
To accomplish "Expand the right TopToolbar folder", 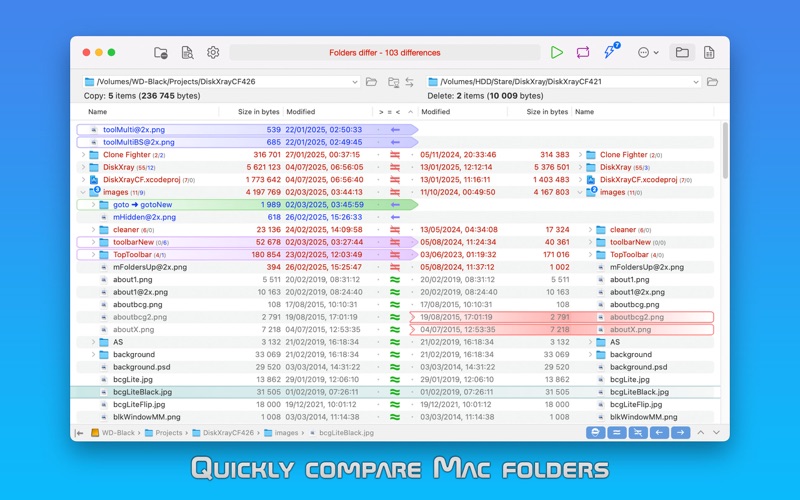I will (x=590, y=255).
